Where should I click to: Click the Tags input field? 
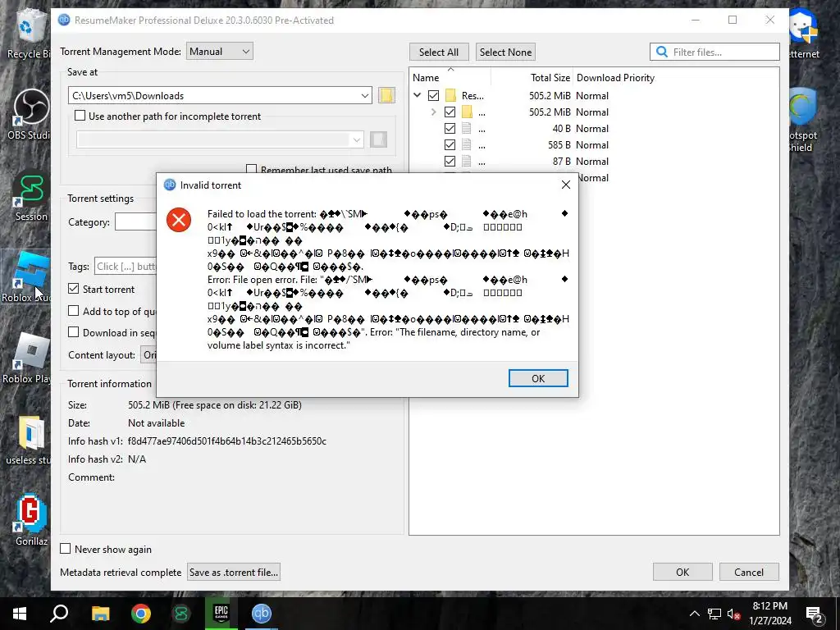[126, 267]
